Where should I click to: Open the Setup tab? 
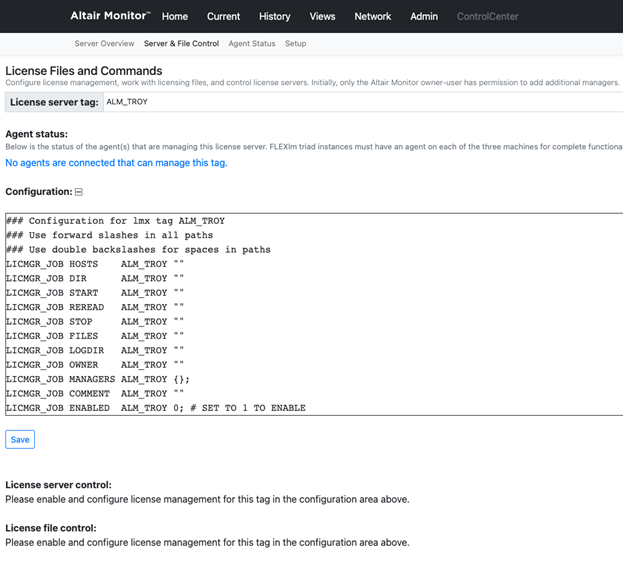295,44
